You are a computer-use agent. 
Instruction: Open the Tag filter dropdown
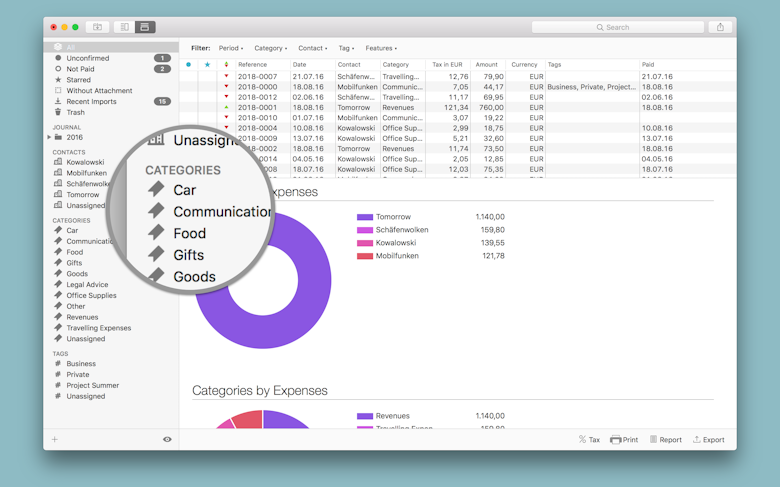pyautogui.click(x=346, y=48)
